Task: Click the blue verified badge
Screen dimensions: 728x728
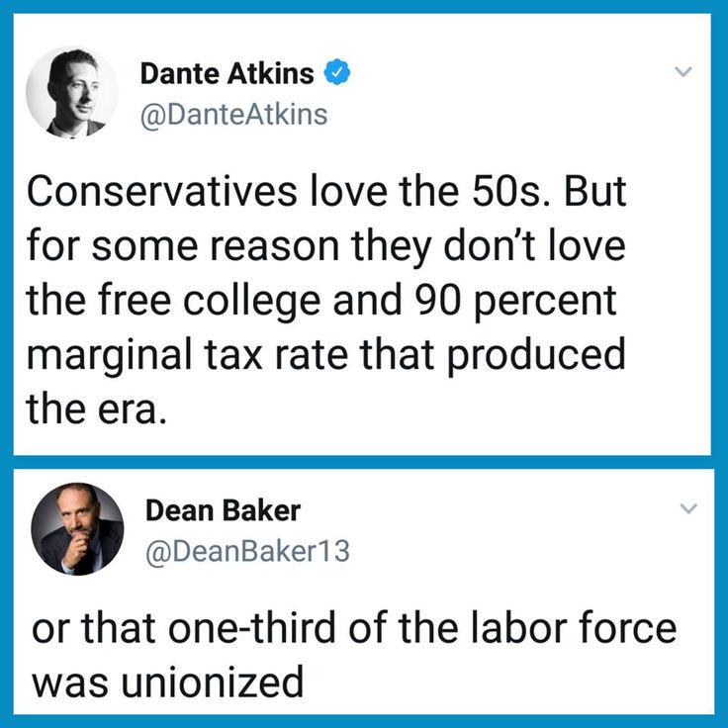Action: (338, 72)
